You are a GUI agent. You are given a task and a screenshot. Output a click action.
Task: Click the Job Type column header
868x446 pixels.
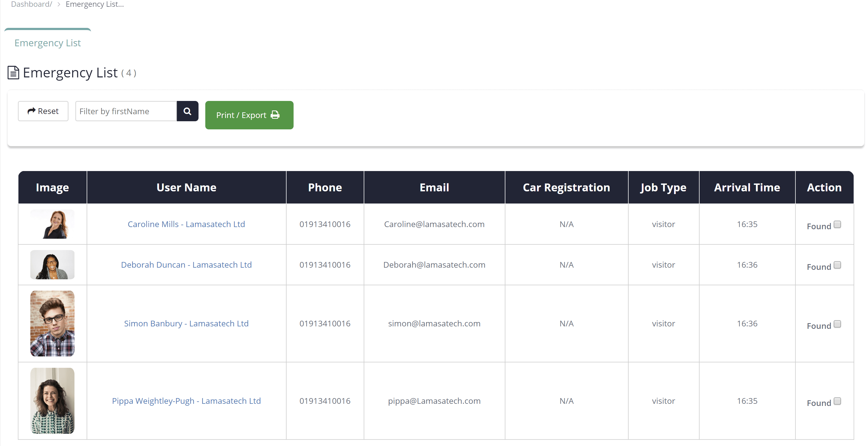tap(664, 188)
